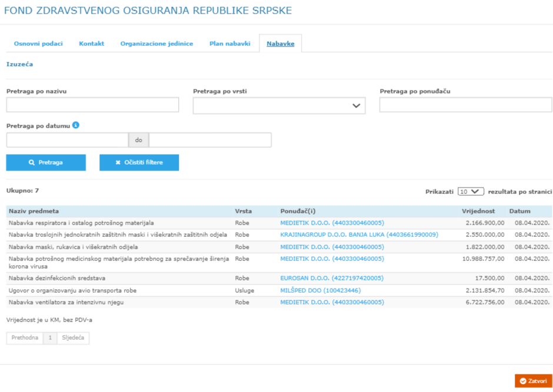Sort table by Vrijednost column header

point(478,211)
